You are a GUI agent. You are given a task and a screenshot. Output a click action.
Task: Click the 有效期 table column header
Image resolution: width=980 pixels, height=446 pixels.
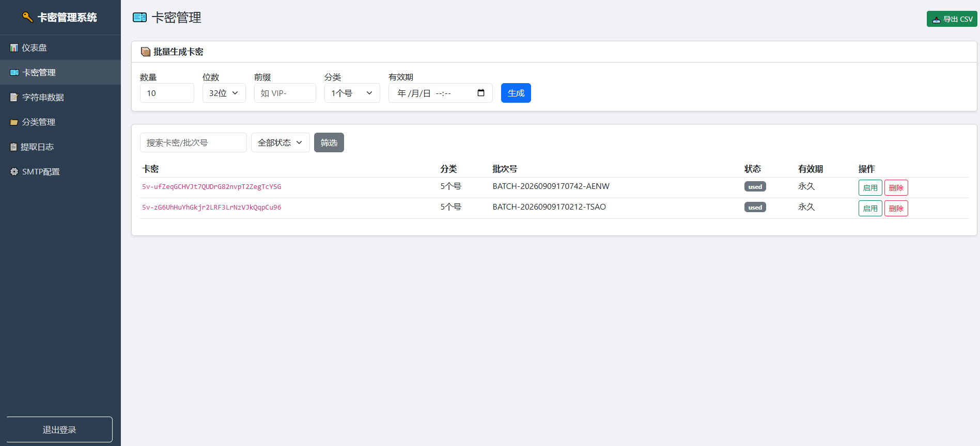point(811,169)
